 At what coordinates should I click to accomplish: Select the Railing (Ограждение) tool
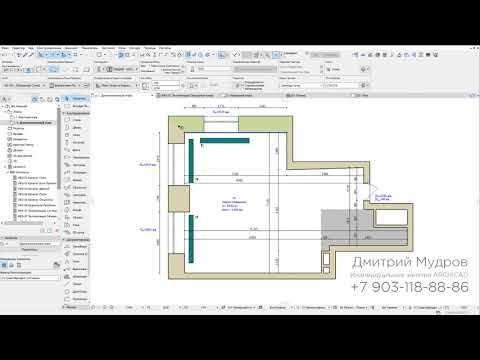76,173
